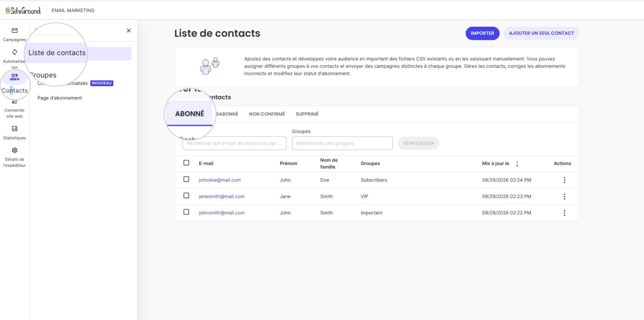The width and height of the screenshot is (644, 320).
Task: Select the janesmith@mail.com row checkbox
Action: click(186, 196)
